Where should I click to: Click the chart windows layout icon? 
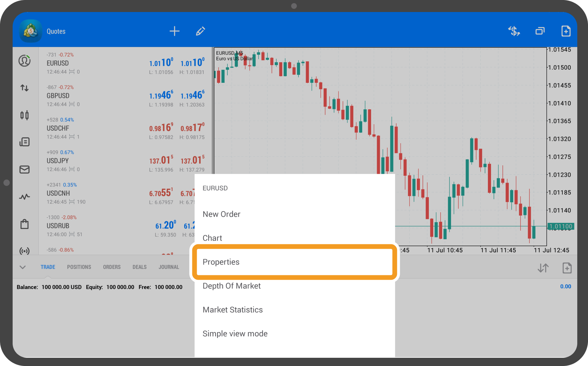(x=540, y=31)
